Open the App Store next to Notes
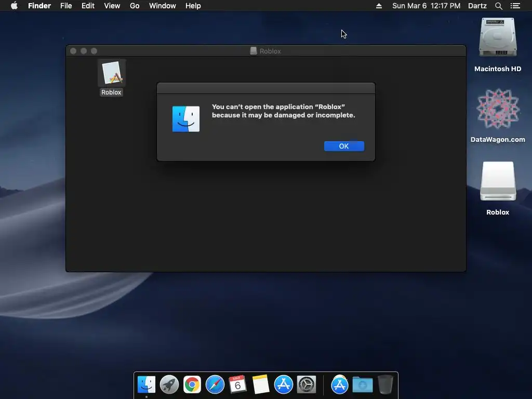The height and width of the screenshot is (399, 532). tap(284, 384)
